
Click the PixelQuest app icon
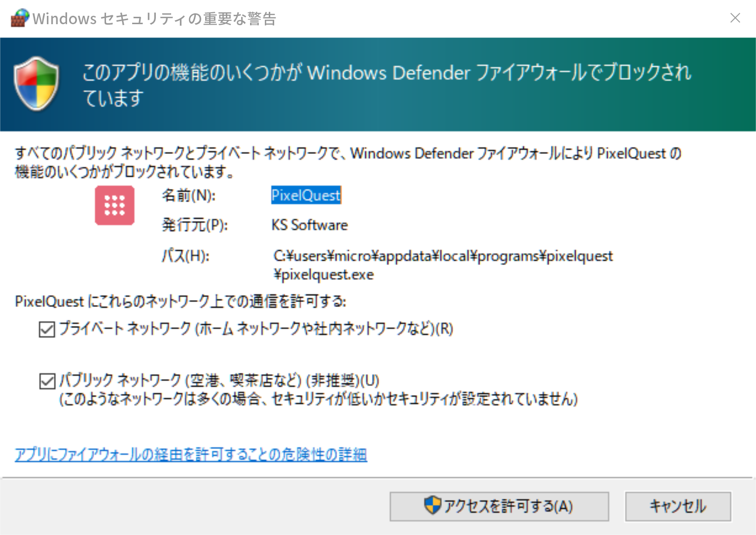coord(114,205)
